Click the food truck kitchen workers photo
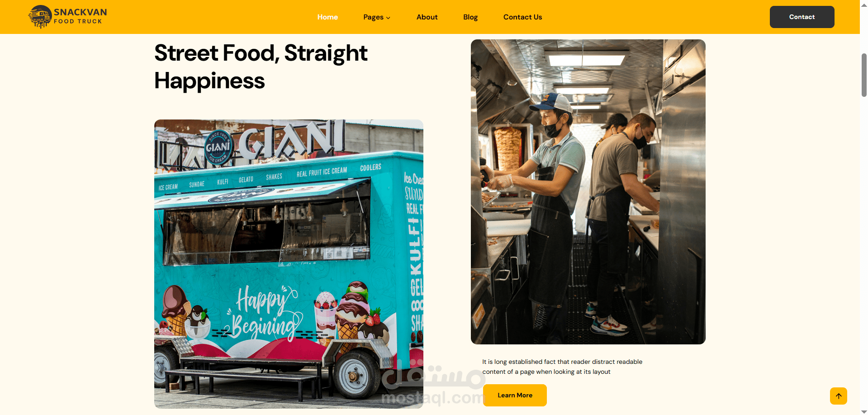Screen dimensions: 868x415 pos(588,192)
